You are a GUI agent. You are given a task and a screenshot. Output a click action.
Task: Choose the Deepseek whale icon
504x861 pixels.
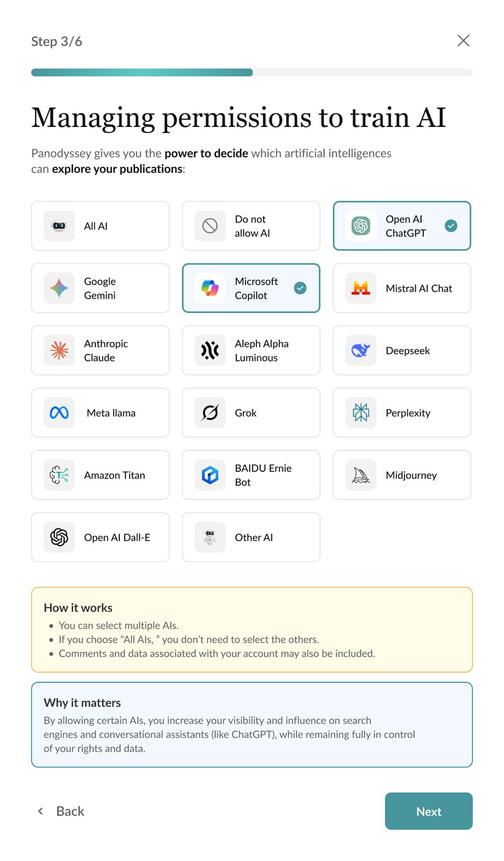pos(361,350)
